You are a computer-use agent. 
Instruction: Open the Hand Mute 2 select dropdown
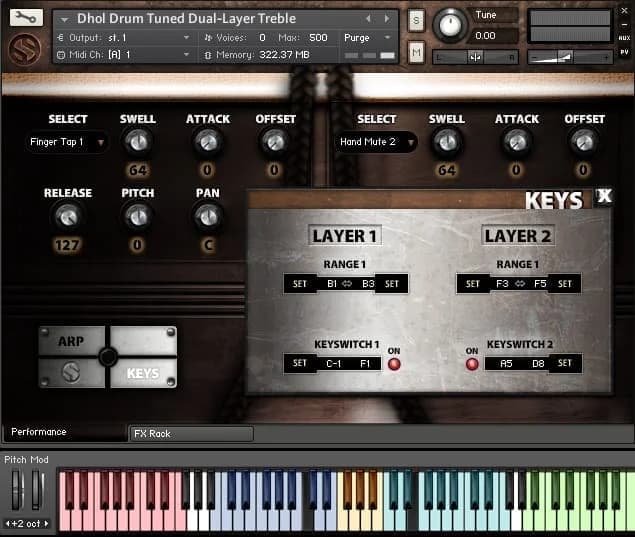click(376, 142)
